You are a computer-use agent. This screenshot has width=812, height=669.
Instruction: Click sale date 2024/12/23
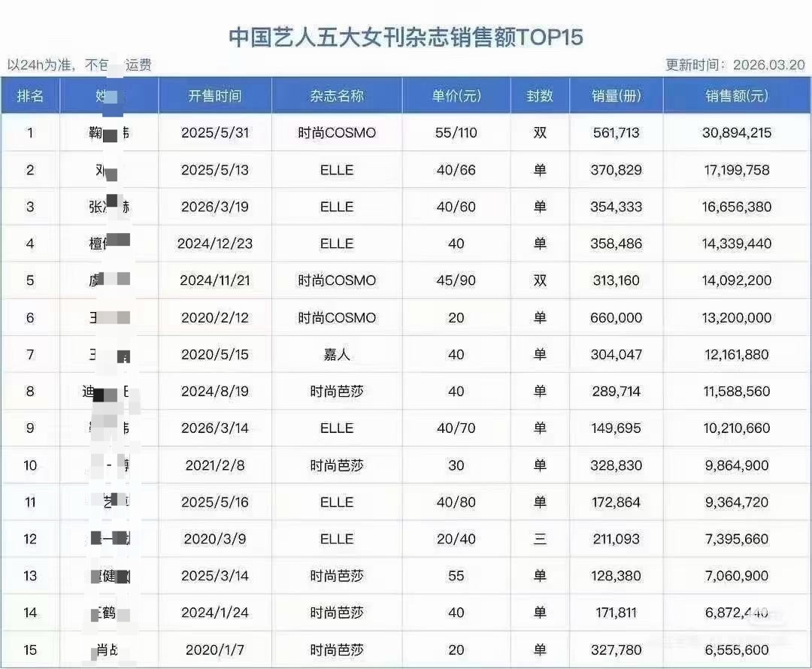(215, 244)
